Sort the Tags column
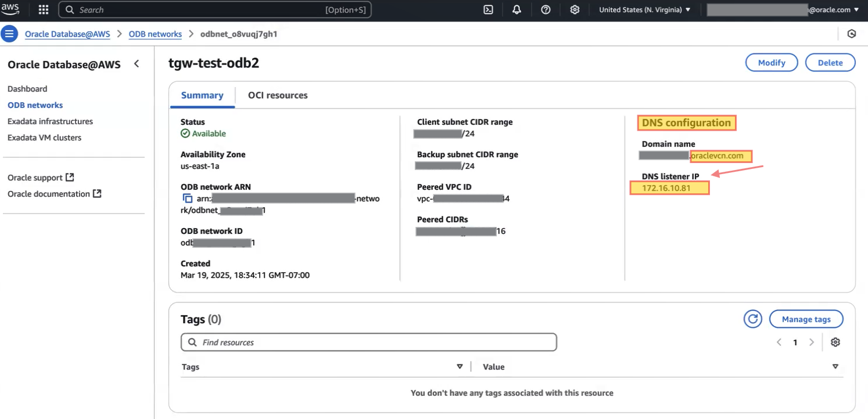The image size is (868, 419). tap(460, 367)
